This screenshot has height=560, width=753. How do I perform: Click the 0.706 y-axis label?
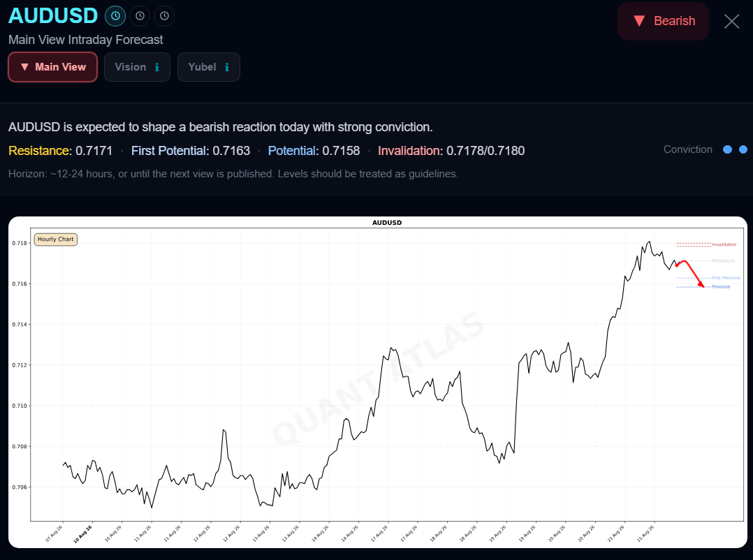point(20,487)
